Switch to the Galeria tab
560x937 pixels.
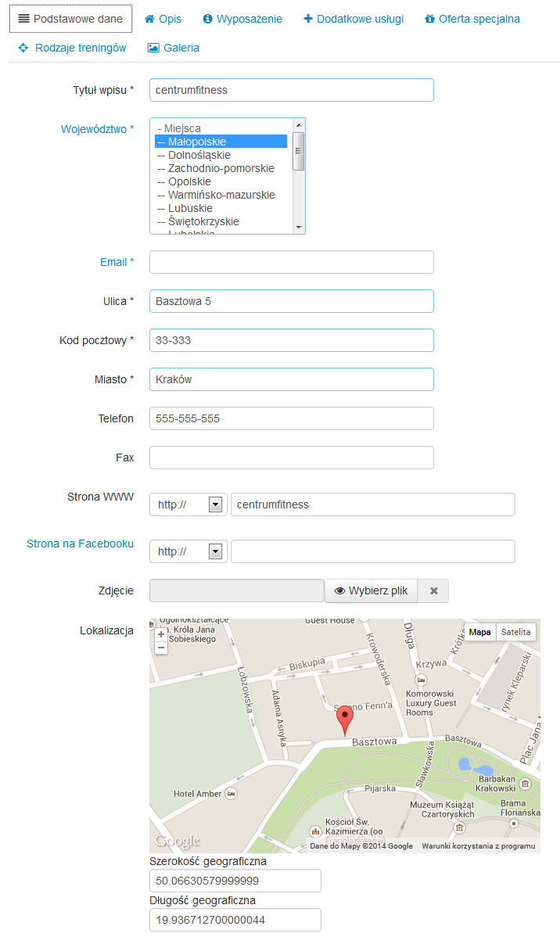[x=174, y=48]
